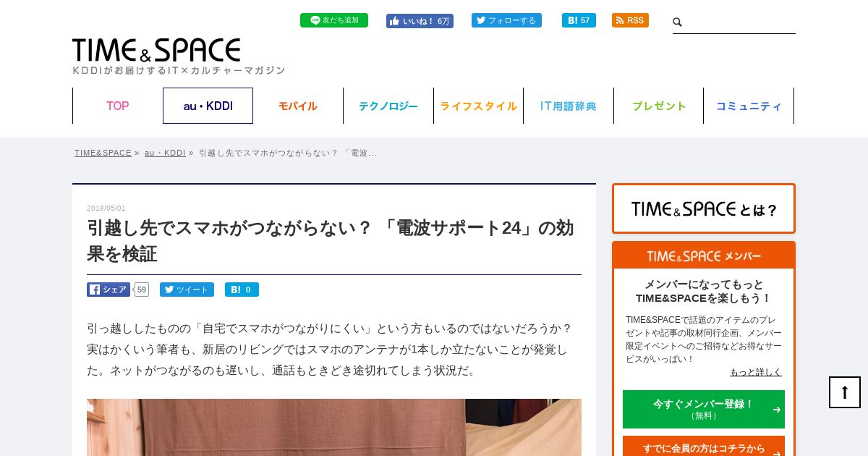This screenshot has width=868, height=456.
Task: Click the Facebook シェア button under title
Action: (x=109, y=290)
